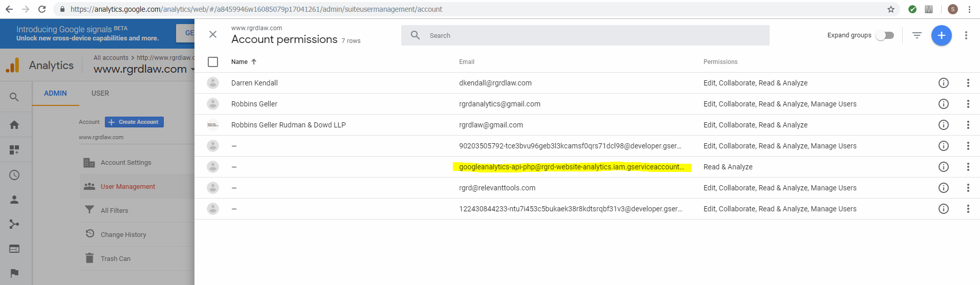
Task: Go to Home in Analytics sidebar
Action: (x=14, y=125)
